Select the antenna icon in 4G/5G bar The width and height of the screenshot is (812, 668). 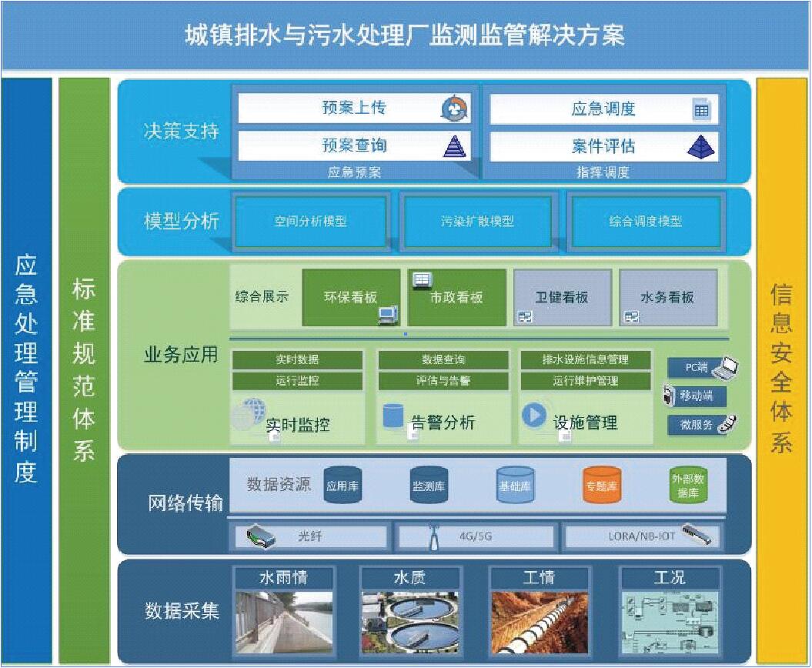point(433,536)
